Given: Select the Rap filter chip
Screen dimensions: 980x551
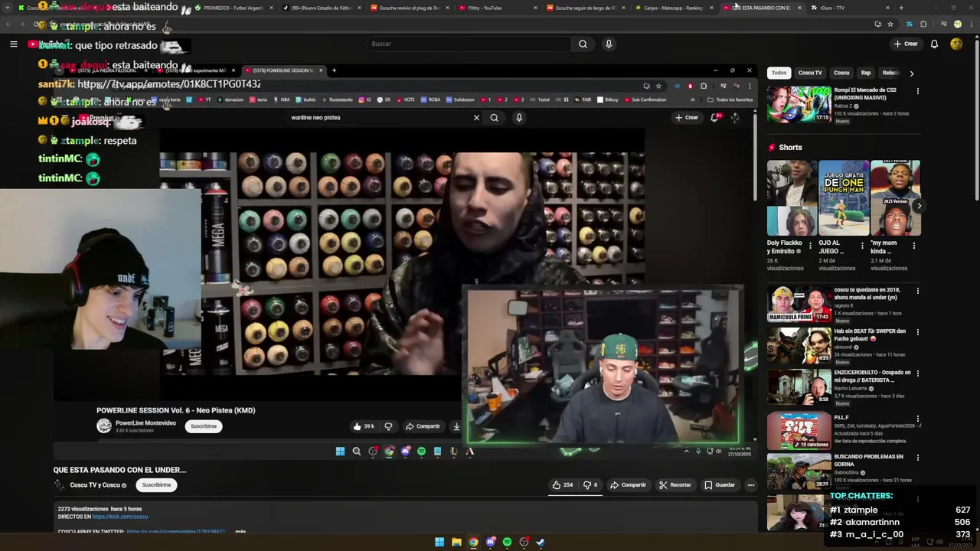Looking at the screenshot, I should click(x=866, y=73).
